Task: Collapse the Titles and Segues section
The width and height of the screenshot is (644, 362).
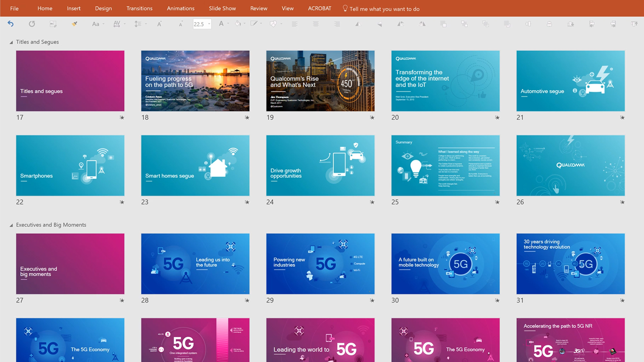Action: pos(11,42)
